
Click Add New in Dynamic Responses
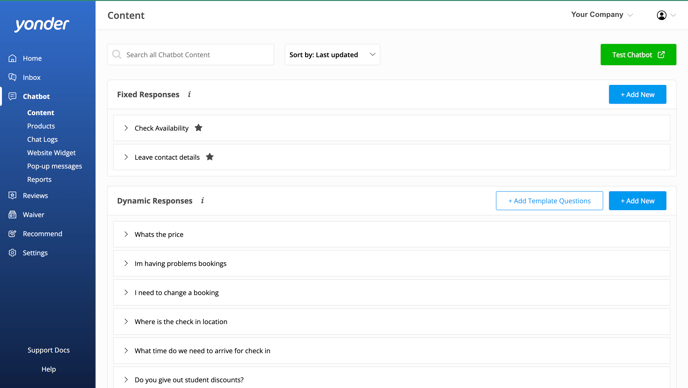click(637, 201)
